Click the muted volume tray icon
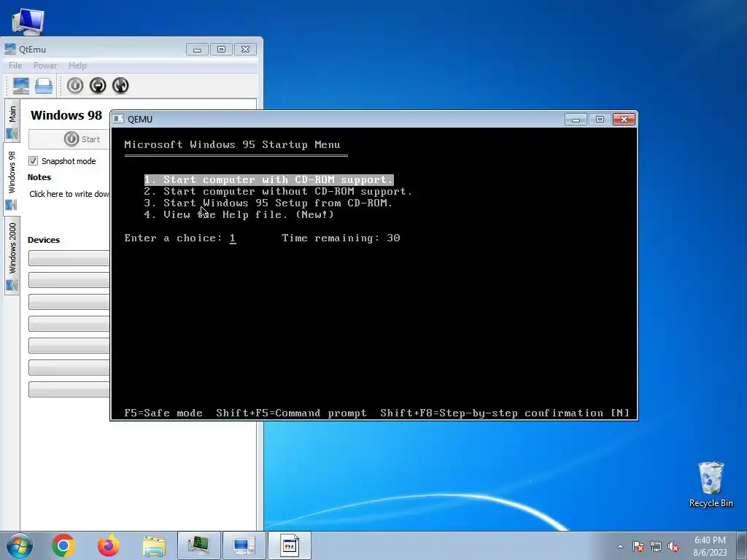 tap(673, 546)
